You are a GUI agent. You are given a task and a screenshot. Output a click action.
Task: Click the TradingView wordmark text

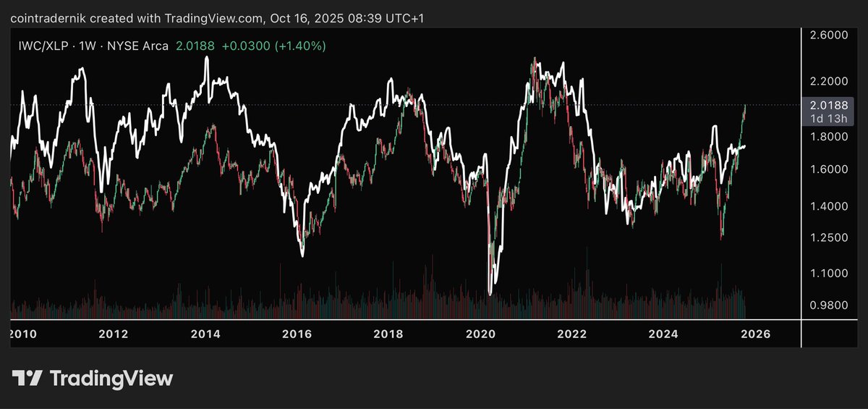(111, 378)
